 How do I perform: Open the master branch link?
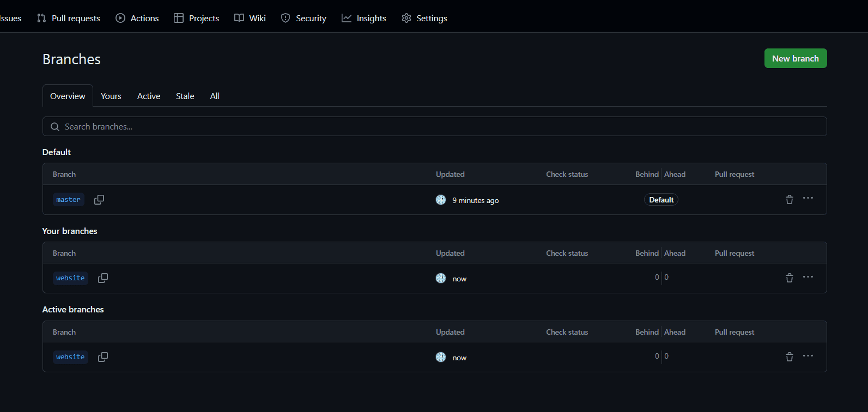pyautogui.click(x=68, y=200)
